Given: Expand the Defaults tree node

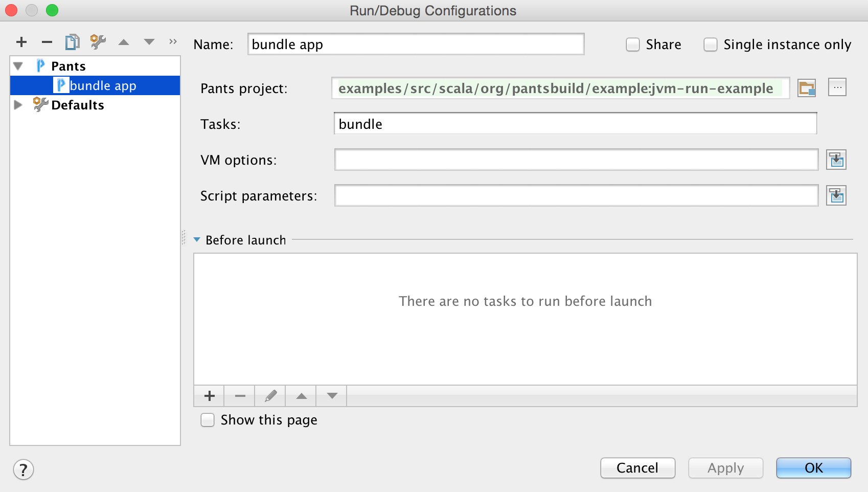Looking at the screenshot, I should coord(18,105).
